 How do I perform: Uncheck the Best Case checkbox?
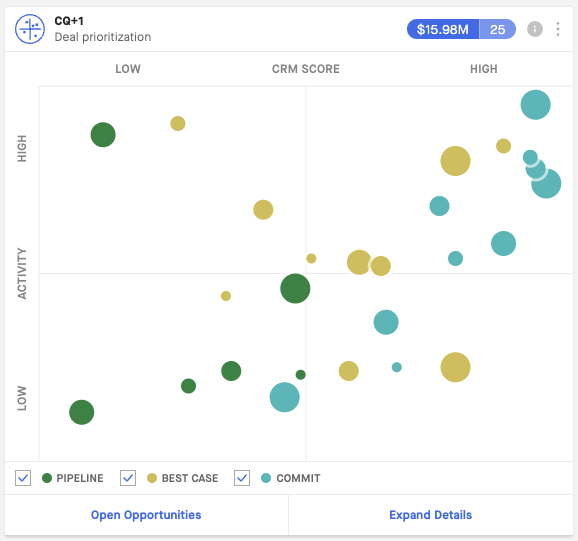click(128, 478)
